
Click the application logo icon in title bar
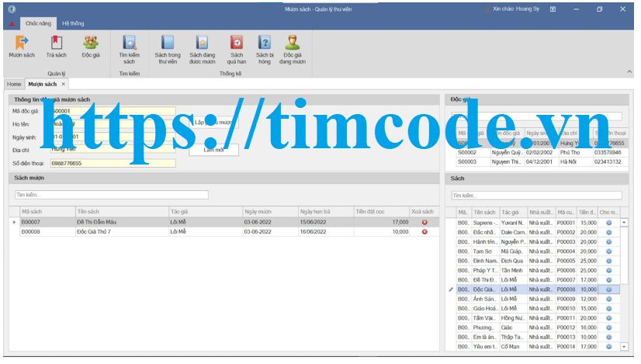click(x=12, y=9)
